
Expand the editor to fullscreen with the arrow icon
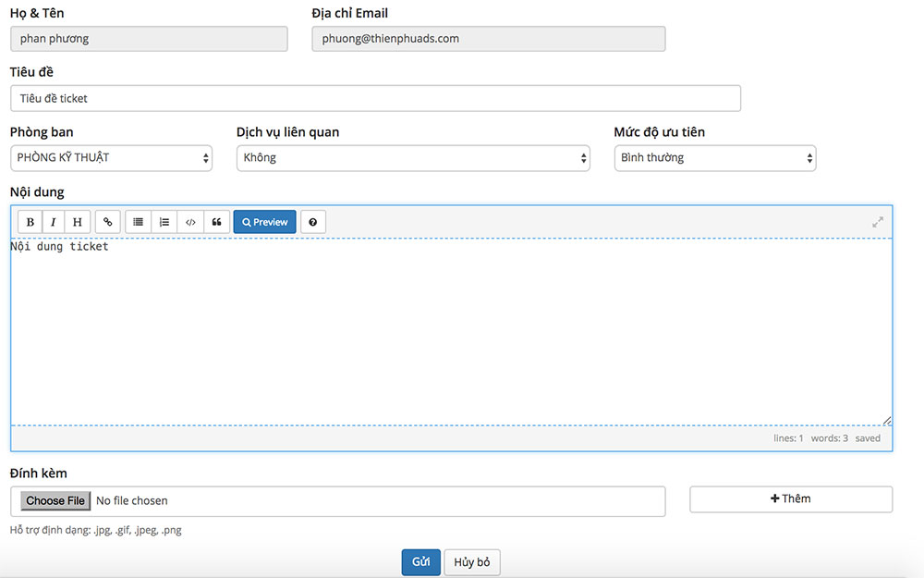coord(878,221)
